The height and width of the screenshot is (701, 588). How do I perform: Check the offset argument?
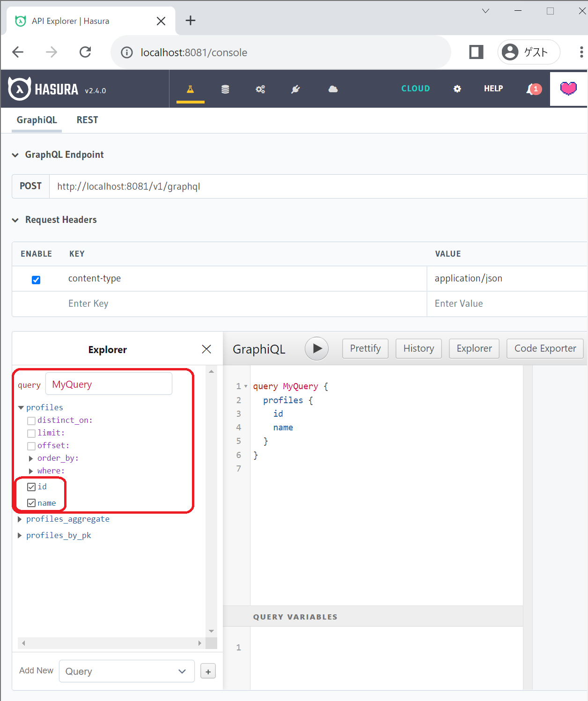31,446
